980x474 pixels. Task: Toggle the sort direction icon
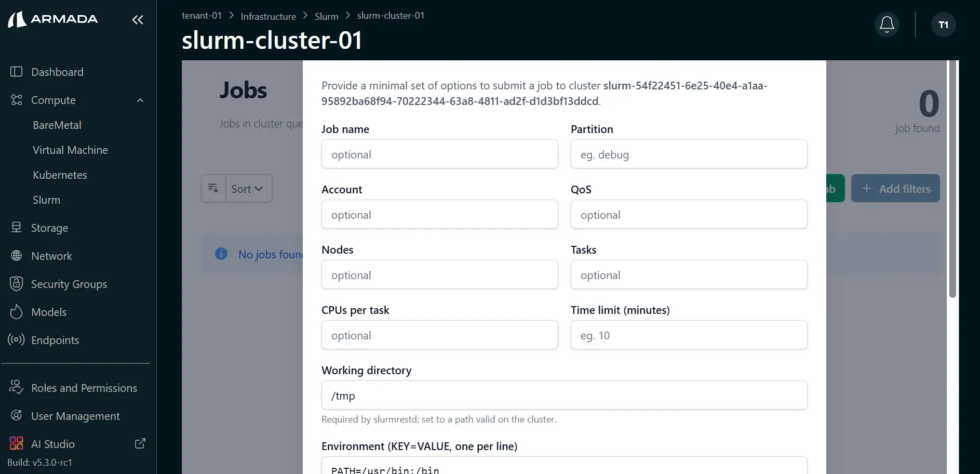[213, 188]
